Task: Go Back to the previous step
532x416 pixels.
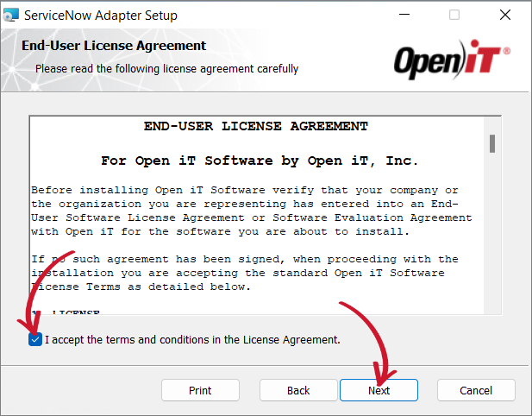Action: (x=298, y=390)
